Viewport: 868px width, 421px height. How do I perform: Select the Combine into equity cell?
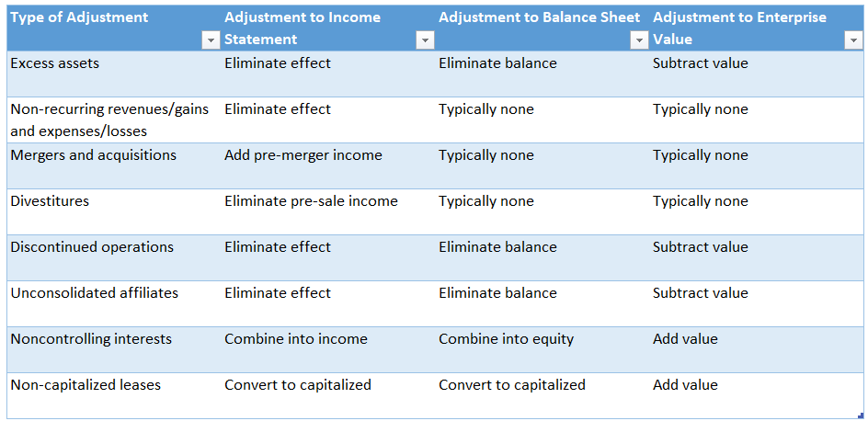pos(506,339)
